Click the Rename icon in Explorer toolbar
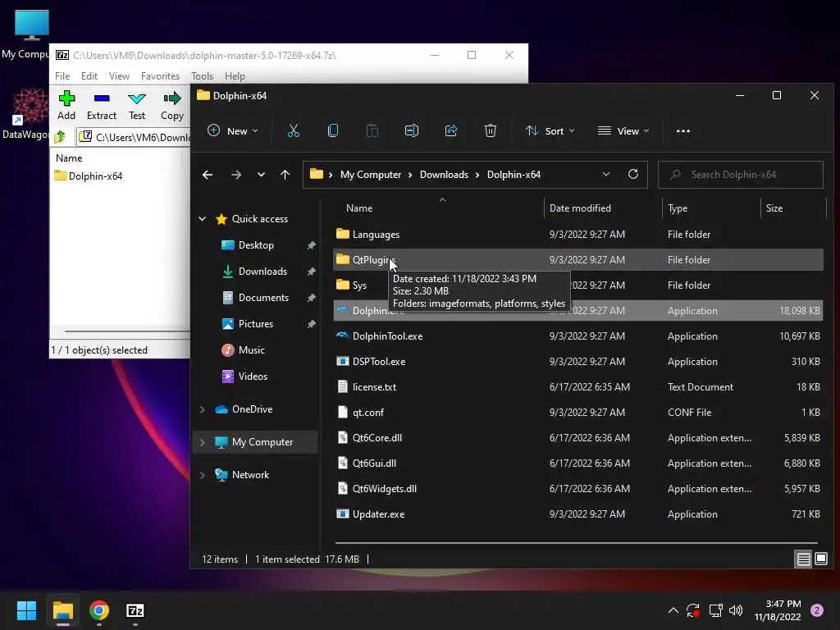 coord(412,130)
